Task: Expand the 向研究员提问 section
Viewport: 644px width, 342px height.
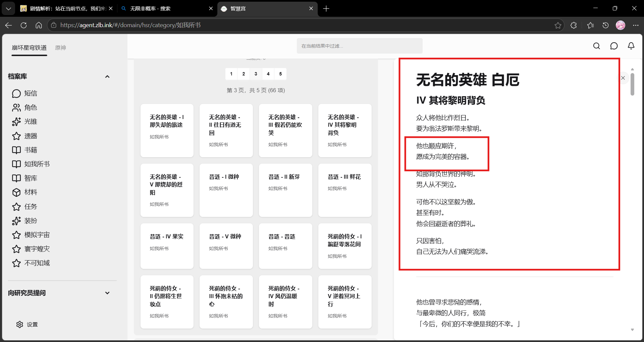Action: click(x=107, y=293)
